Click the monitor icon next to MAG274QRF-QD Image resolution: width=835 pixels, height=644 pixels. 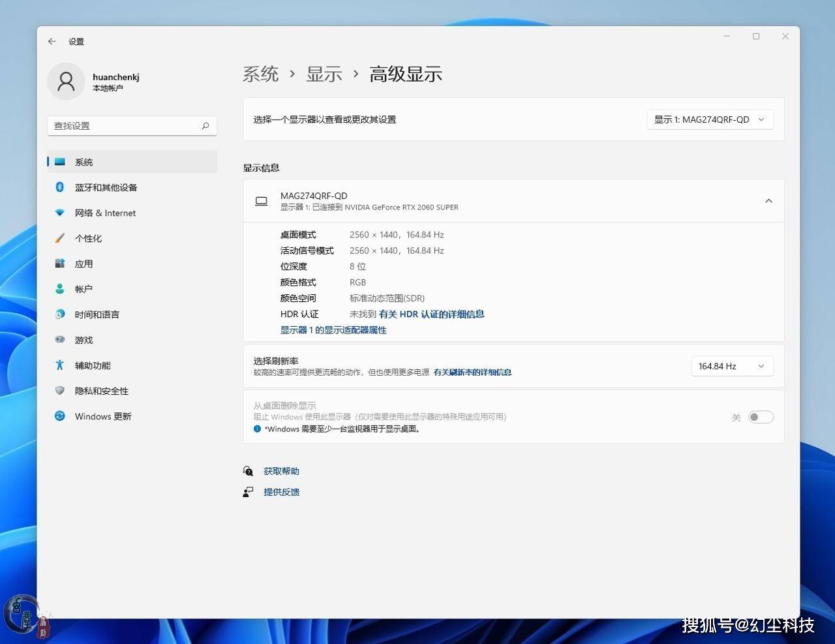261,201
